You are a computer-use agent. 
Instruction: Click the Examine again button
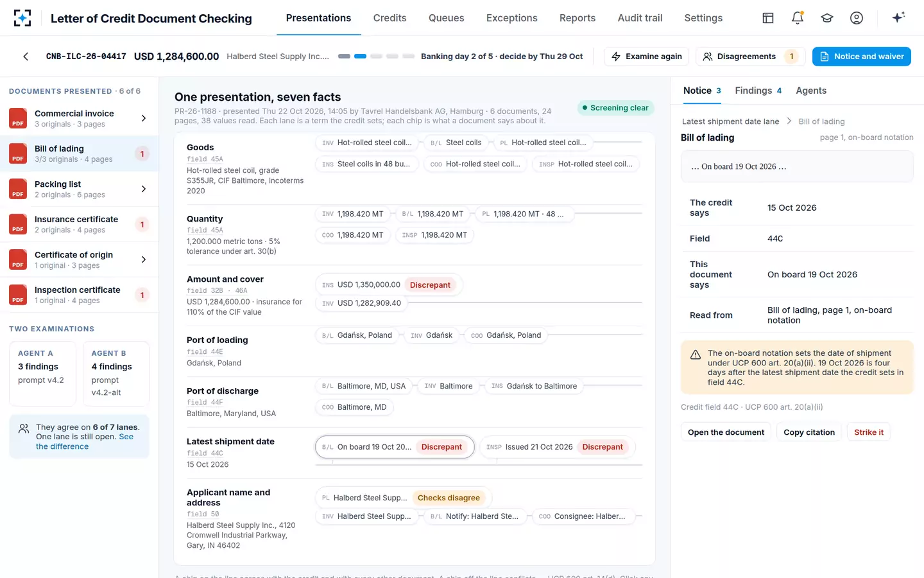click(647, 57)
